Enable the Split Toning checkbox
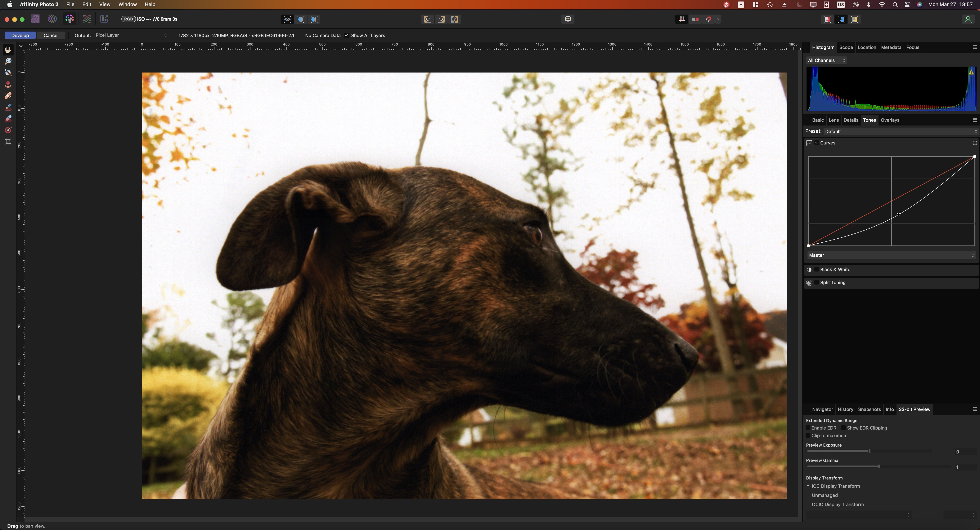The image size is (980, 530). coord(816,282)
